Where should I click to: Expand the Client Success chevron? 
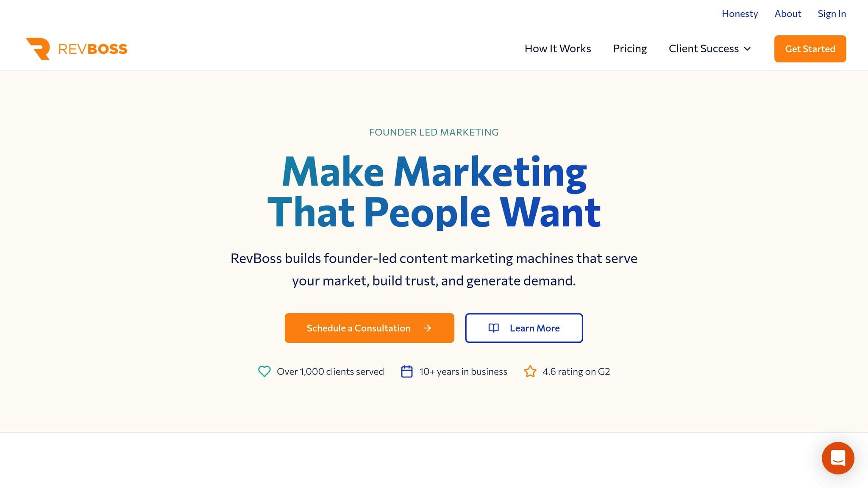click(748, 49)
